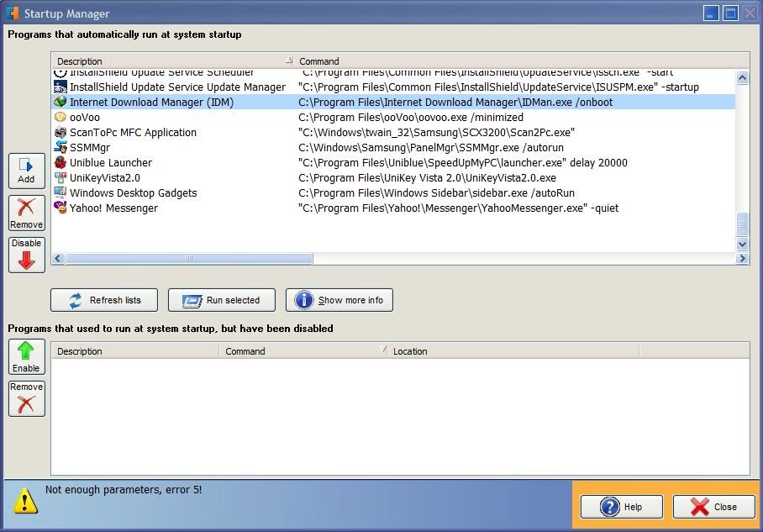Click the Windows Desktop Gadgets icon
The image size is (763, 532).
point(61,192)
